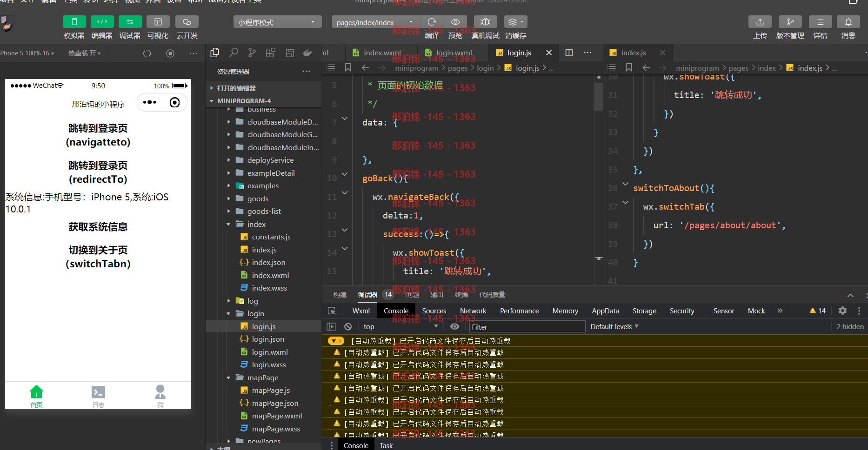Open the source control branch icon
Screen dimensions: 868x450
(x=252, y=53)
